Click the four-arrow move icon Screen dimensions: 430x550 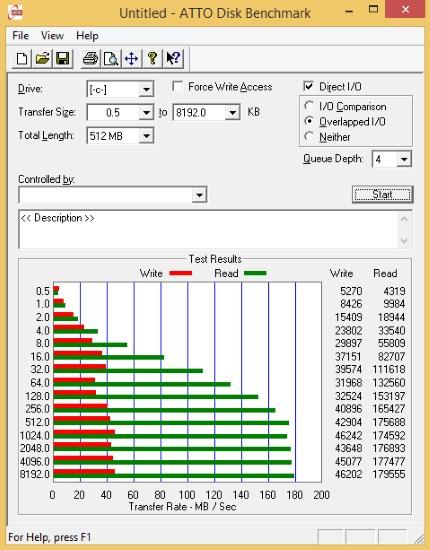[131, 58]
